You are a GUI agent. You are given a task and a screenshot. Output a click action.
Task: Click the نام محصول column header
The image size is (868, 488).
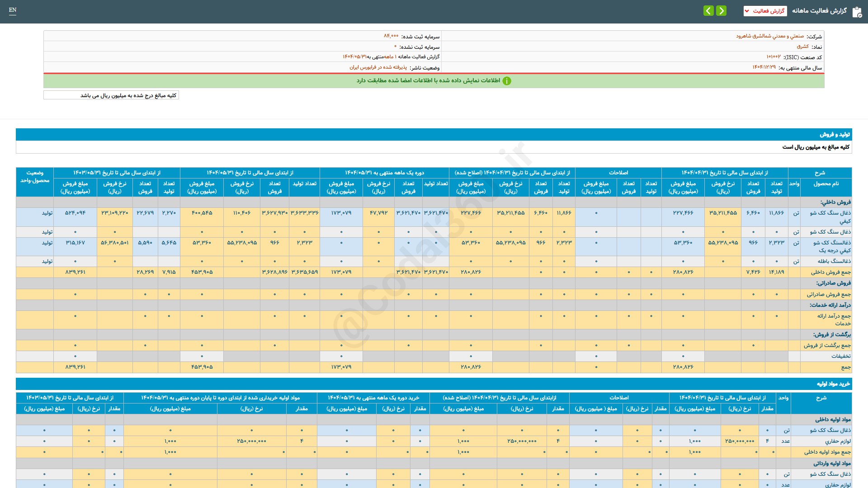click(826, 183)
